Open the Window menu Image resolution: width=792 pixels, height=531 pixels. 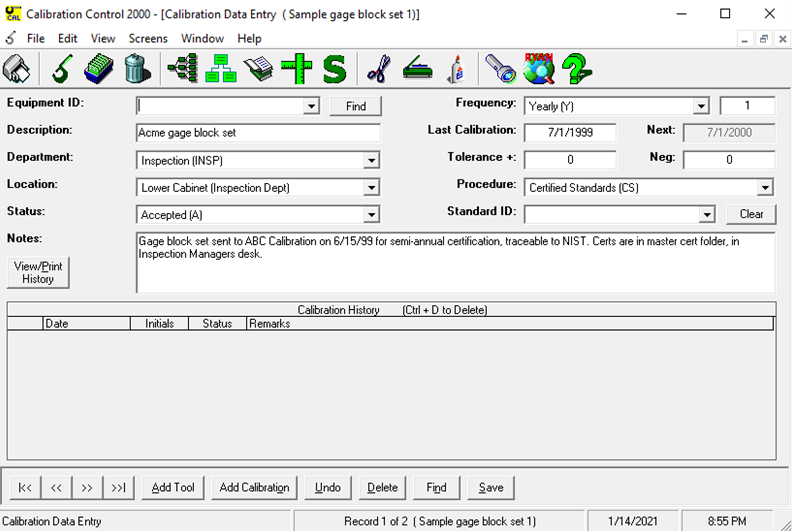pyautogui.click(x=202, y=38)
